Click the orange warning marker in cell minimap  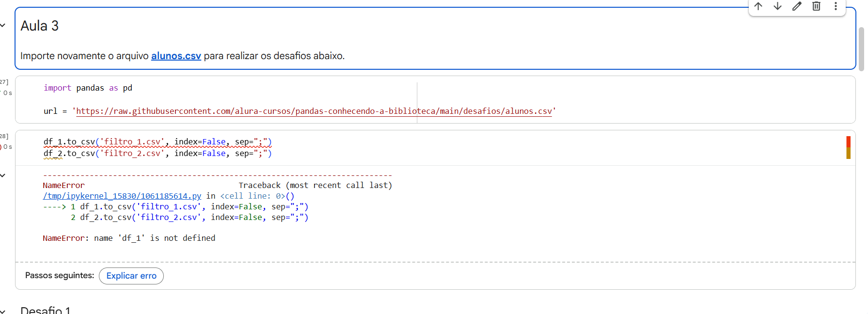(x=849, y=153)
